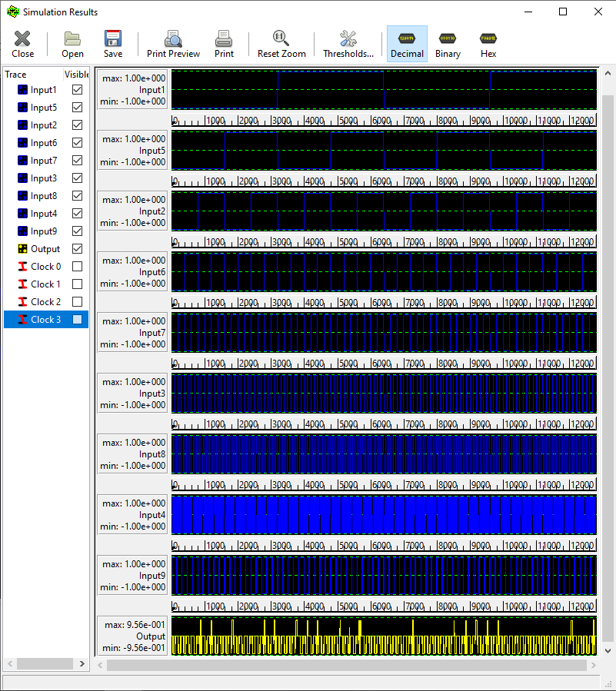Open Print Preview from the toolbar
Screen dimensions: 616x691
coord(173,44)
